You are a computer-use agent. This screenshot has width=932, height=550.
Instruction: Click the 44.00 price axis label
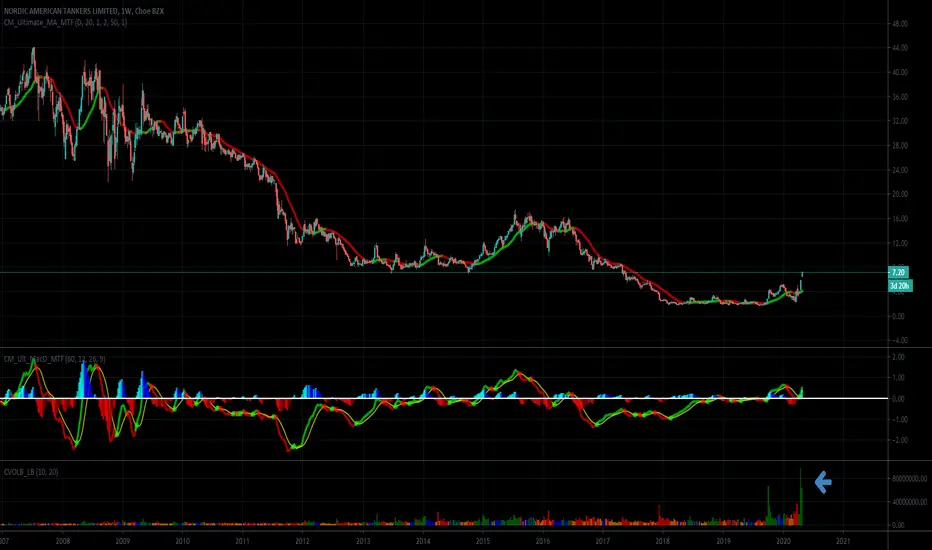(900, 48)
